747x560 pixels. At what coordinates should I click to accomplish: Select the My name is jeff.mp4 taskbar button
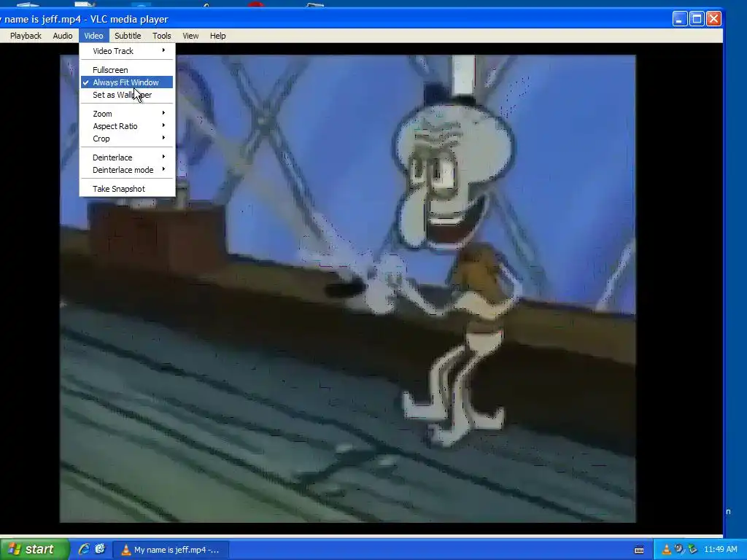pos(171,550)
